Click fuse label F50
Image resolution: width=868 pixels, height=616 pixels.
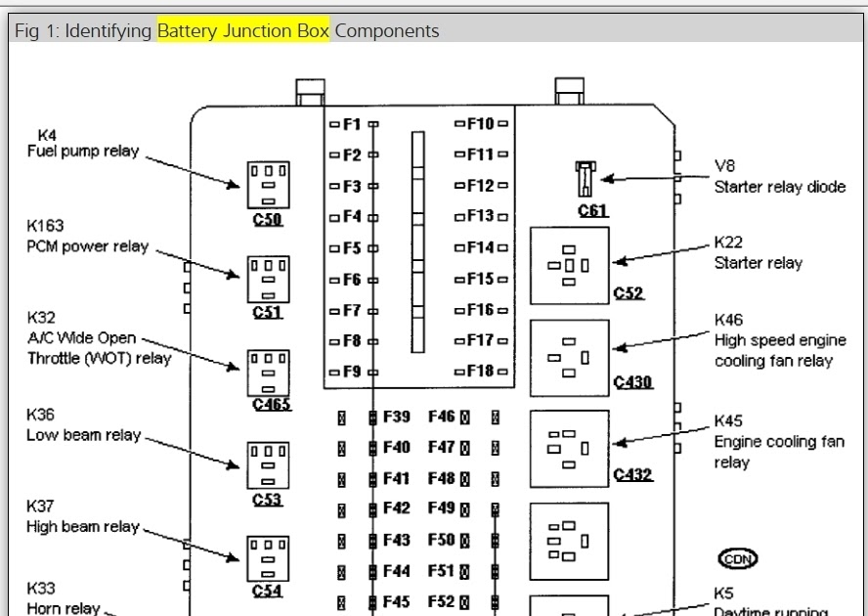point(442,540)
